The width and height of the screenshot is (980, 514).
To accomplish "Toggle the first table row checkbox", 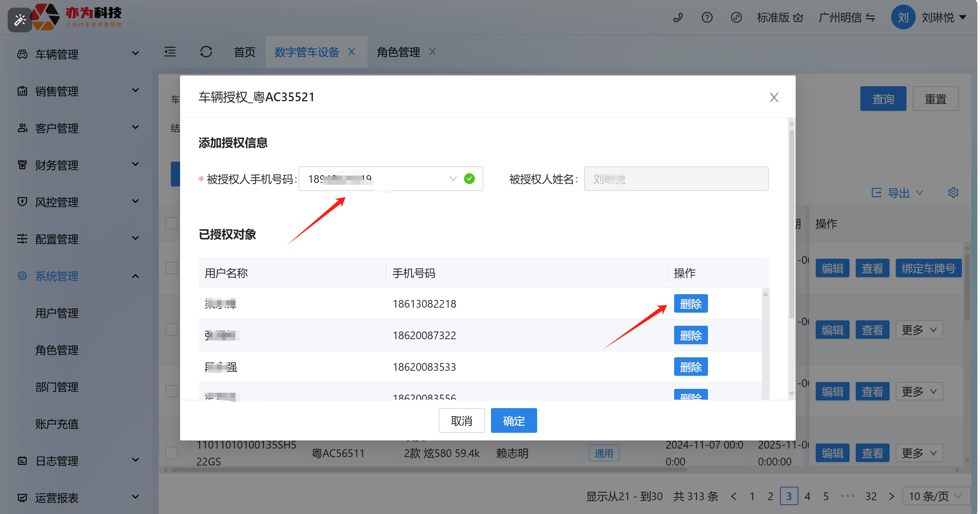I will pyautogui.click(x=172, y=268).
